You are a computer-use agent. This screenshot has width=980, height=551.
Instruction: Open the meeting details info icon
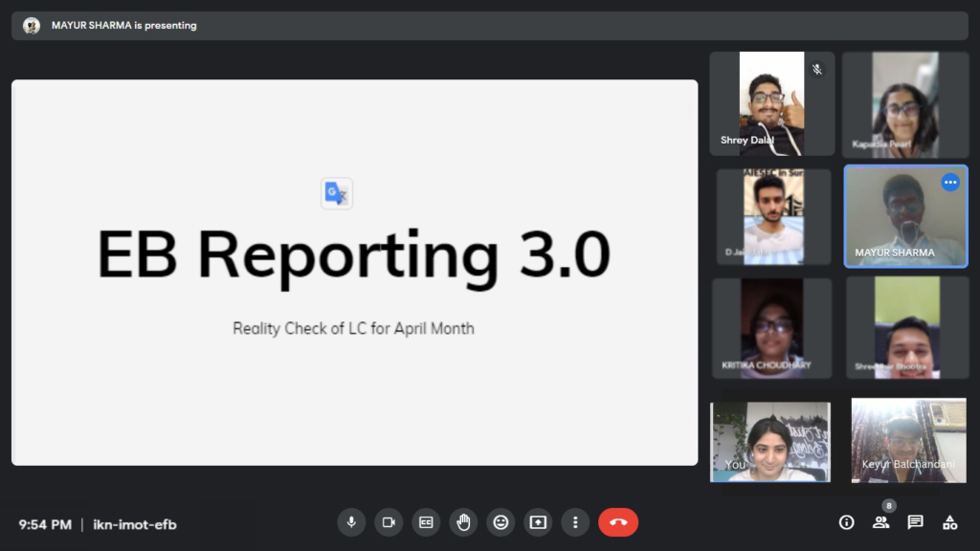[x=846, y=522]
